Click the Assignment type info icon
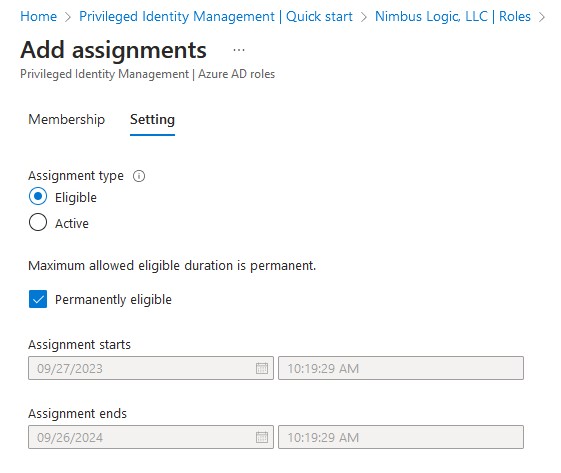 pos(139,176)
